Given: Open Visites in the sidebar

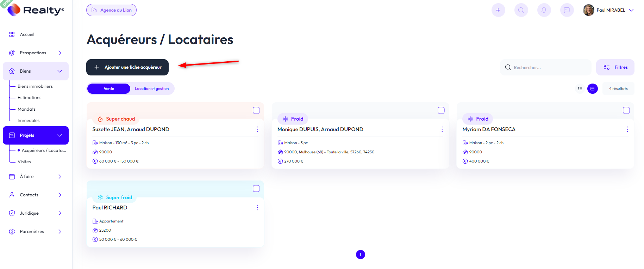Looking at the screenshot, I should [24, 162].
